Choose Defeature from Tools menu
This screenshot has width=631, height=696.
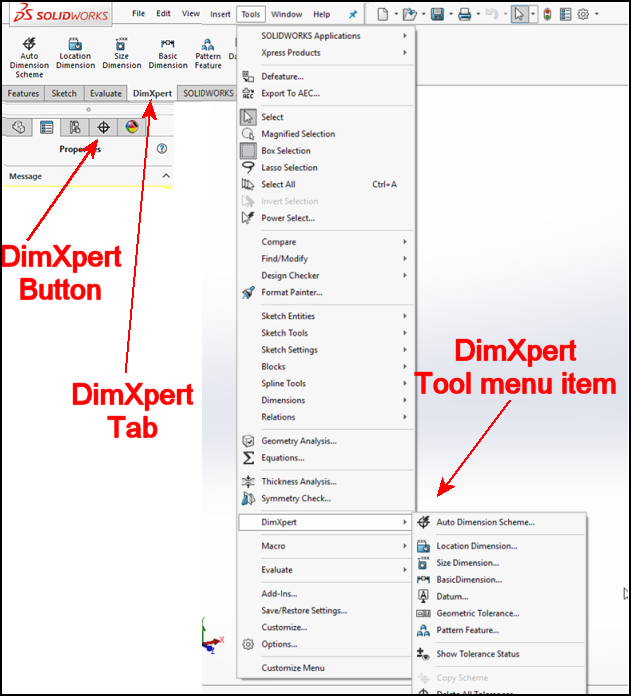coord(326,76)
